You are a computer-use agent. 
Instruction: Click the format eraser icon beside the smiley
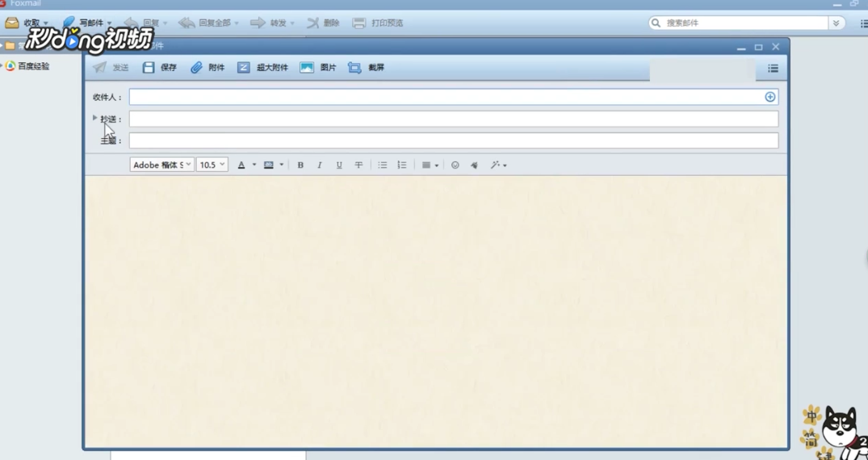click(x=475, y=165)
